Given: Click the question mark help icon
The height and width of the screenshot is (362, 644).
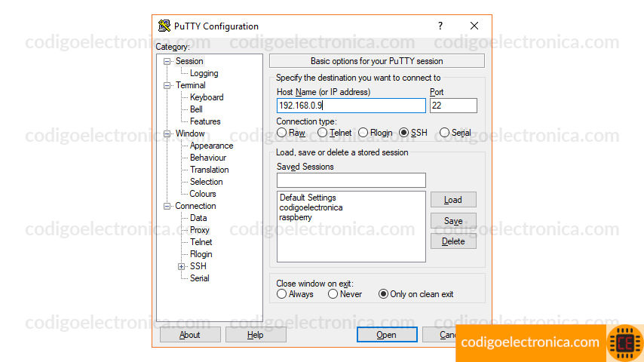Looking at the screenshot, I should click(440, 26).
